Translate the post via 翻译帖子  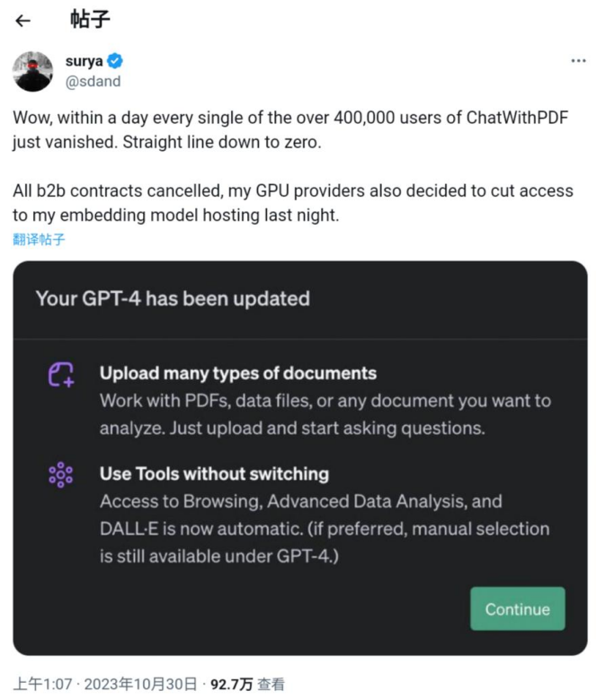point(39,239)
